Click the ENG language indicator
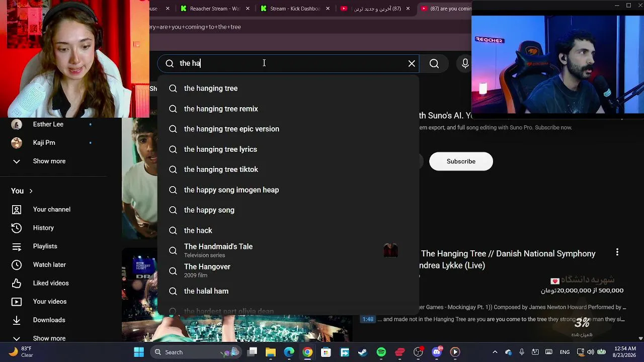 click(x=565, y=352)
